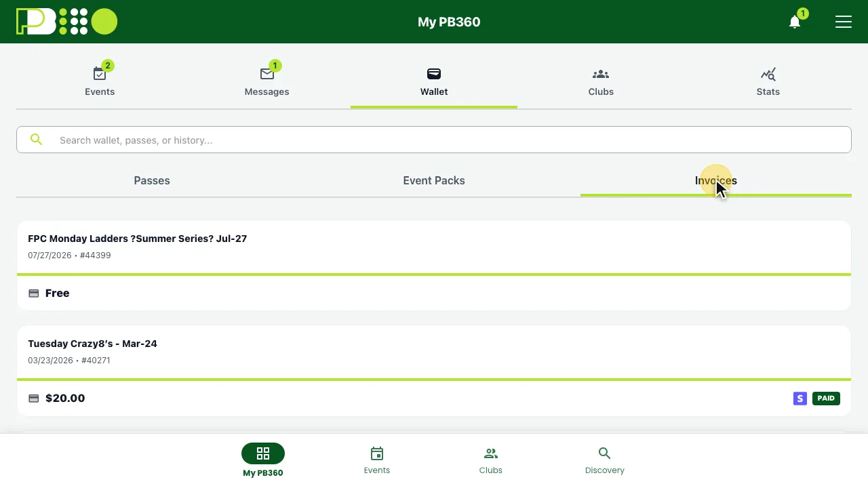Click the My PB360 header title
The image size is (868, 488).
pos(449,22)
